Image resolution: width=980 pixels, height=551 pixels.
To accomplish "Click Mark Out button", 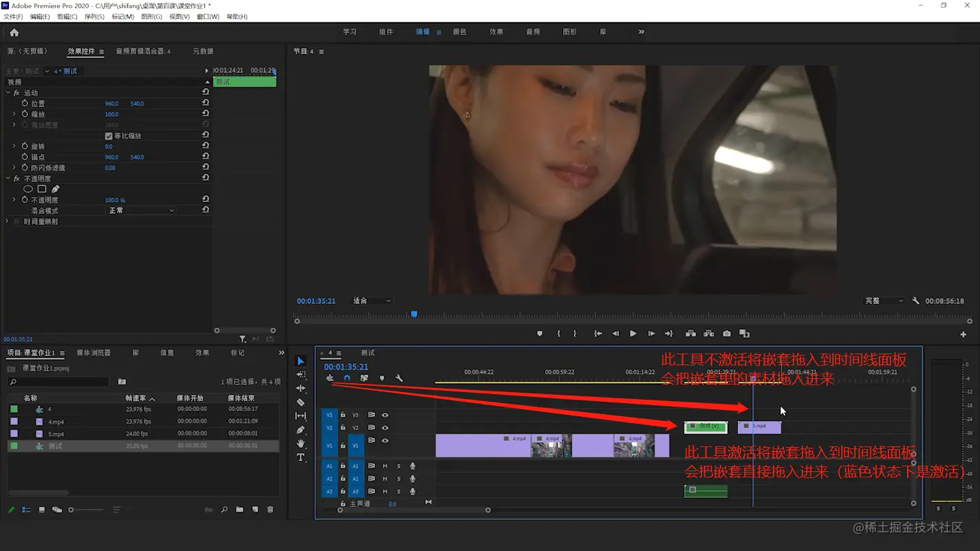I will pos(575,334).
